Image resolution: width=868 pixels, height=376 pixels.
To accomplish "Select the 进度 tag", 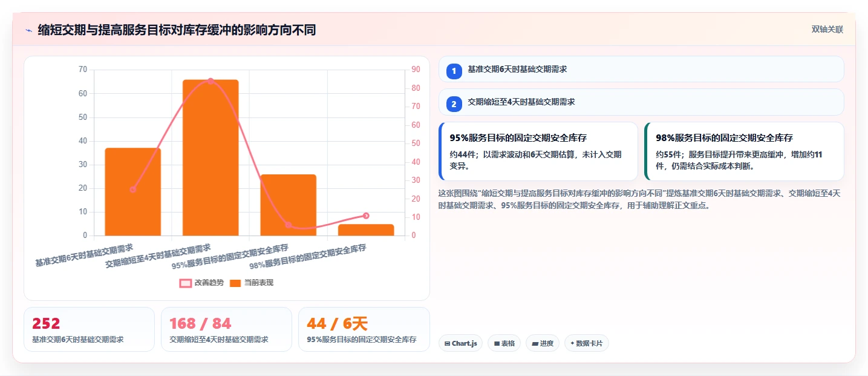I will pos(543,343).
